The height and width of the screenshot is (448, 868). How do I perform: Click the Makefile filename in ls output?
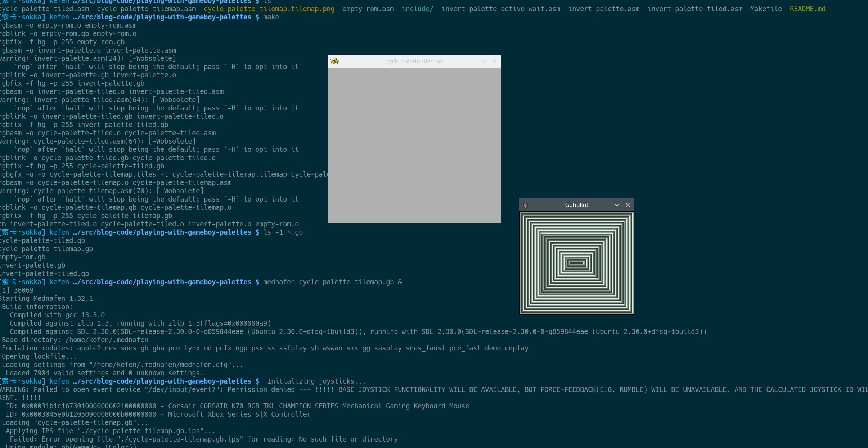[766, 9]
